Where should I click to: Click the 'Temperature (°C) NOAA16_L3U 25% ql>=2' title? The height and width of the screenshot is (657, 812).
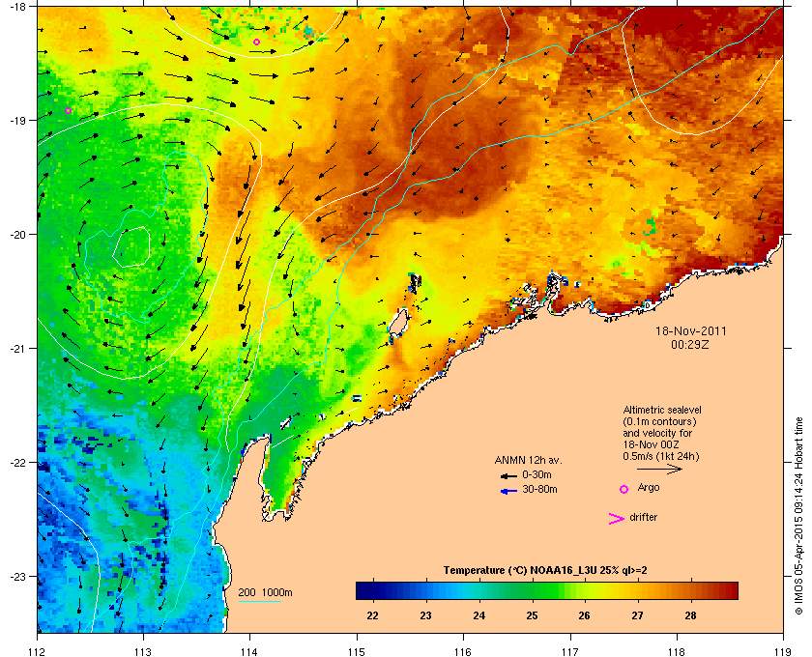[x=545, y=571]
